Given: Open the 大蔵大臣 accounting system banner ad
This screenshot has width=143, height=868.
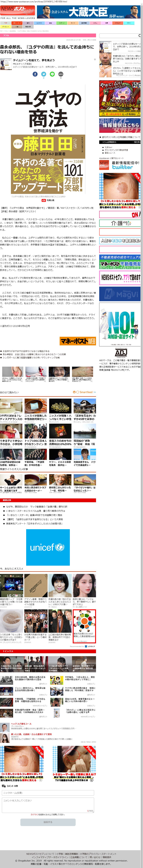Looking at the screenshot, I should (x=88, y=12).
